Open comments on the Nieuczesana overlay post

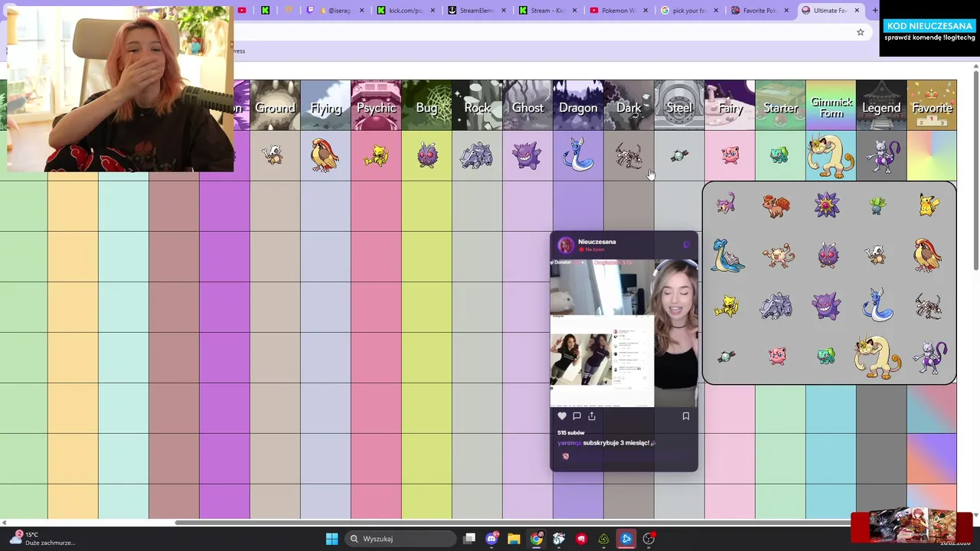coord(577,416)
